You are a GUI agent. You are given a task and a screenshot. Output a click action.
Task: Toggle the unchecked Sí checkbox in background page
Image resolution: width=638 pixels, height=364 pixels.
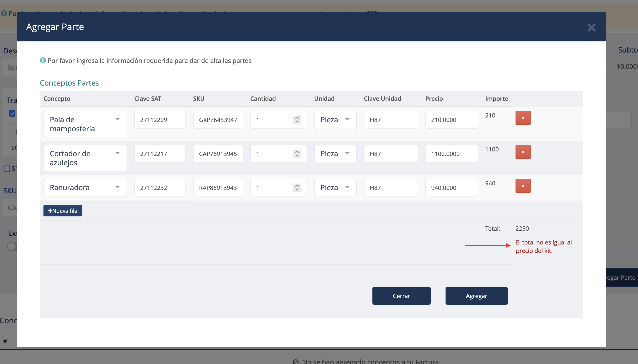click(7, 168)
